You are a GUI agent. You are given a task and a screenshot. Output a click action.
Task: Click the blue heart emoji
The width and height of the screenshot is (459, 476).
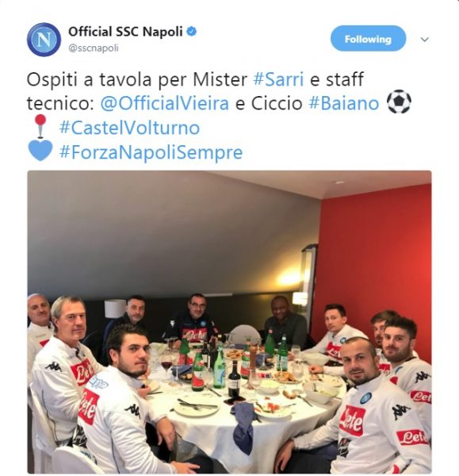(40, 151)
